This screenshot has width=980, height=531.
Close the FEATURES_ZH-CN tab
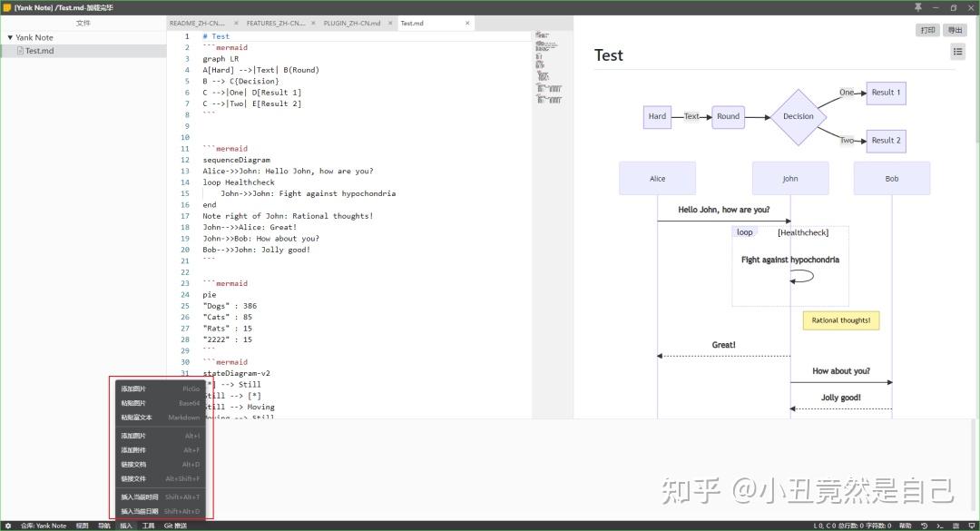tap(313, 23)
